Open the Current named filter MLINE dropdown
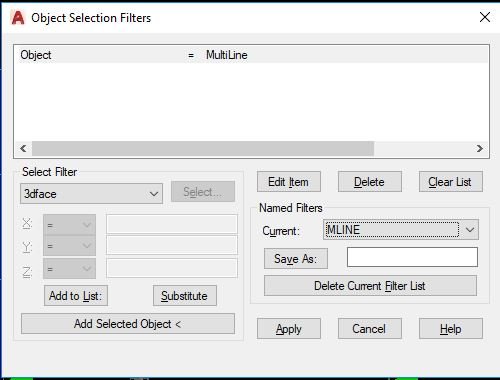Viewport: 500px width, 380px height. click(x=401, y=230)
